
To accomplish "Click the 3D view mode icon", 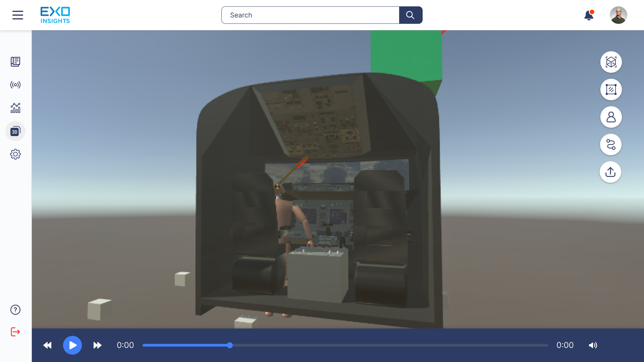I will 15,131.
